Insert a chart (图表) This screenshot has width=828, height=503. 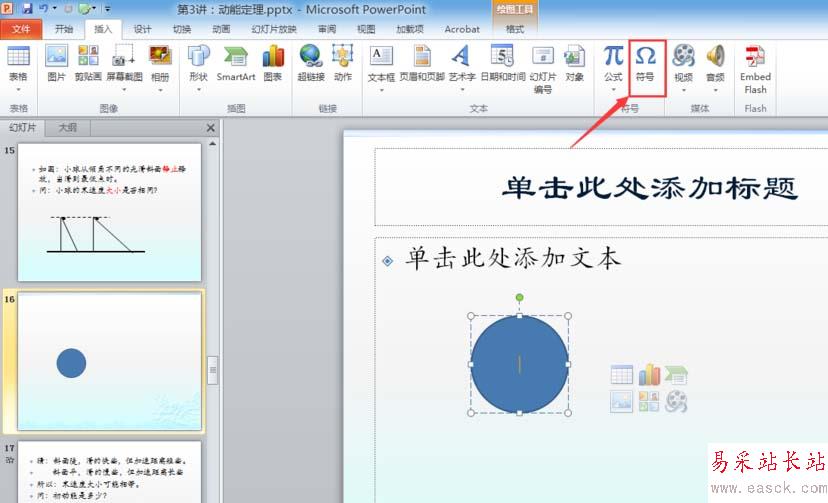pyautogui.click(x=273, y=63)
